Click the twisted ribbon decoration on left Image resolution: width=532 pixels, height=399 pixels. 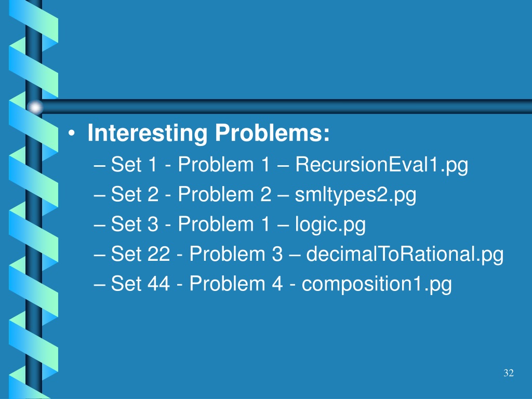point(33,199)
